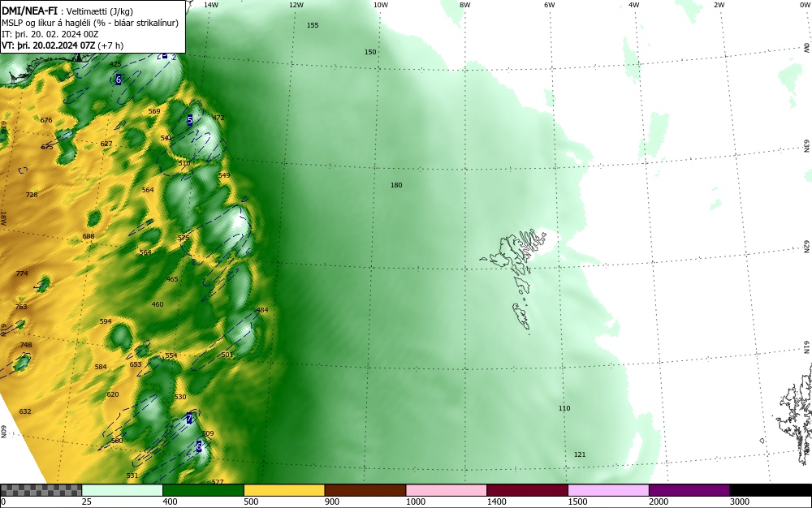Screen dimensions: 812x508
Task: Click the CAPE value 425
Action: (115, 65)
